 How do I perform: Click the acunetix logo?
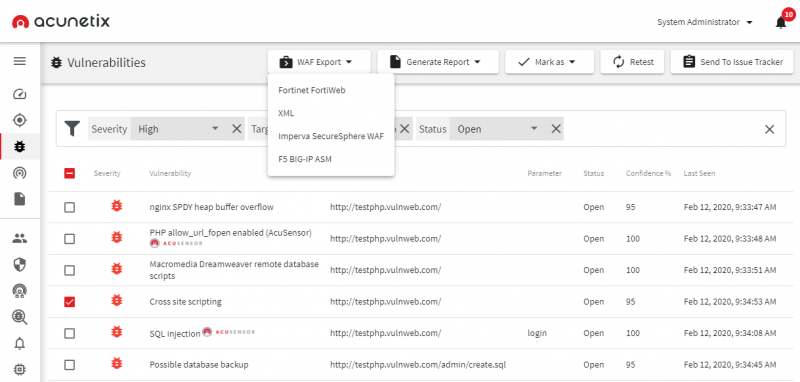pyautogui.click(x=61, y=21)
